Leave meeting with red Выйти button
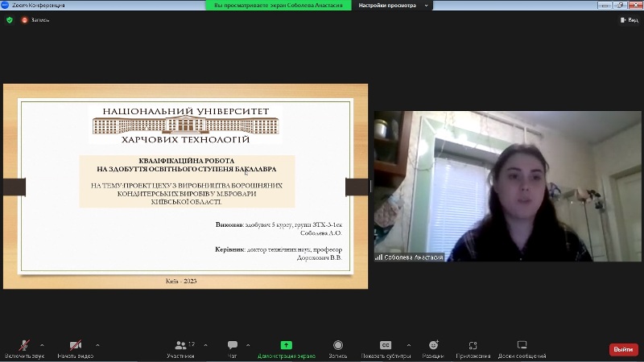644x362 pixels. point(623,349)
